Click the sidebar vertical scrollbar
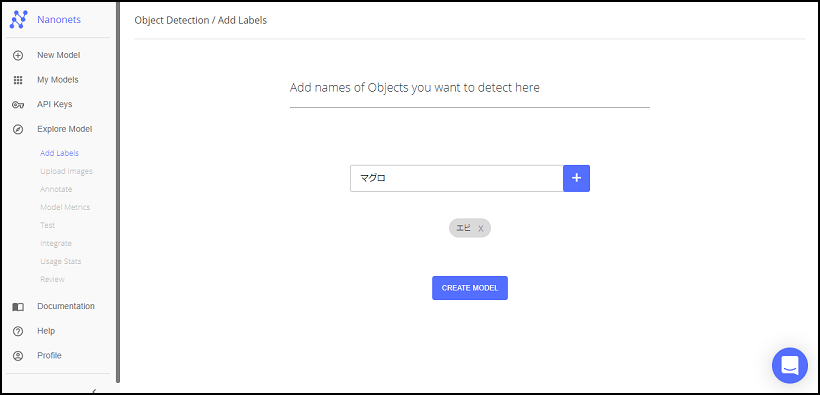 pyautogui.click(x=118, y=191)
